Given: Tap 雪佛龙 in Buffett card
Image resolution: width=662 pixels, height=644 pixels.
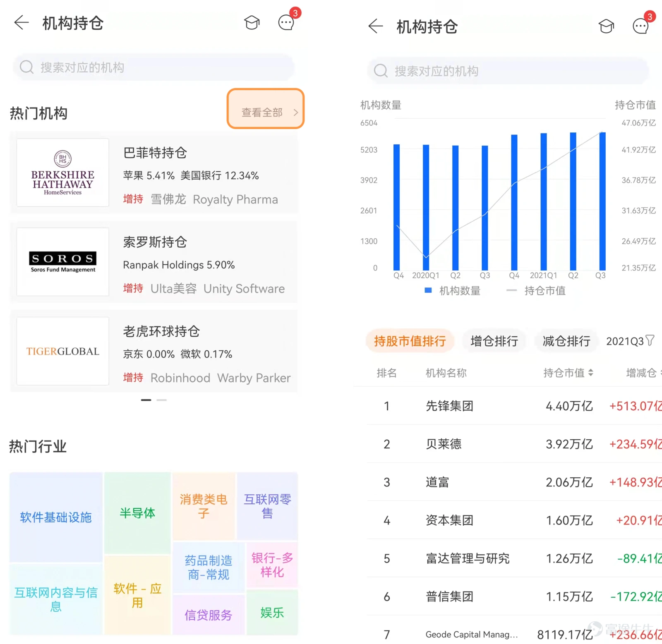Looking at the screenshot, I should pos(168,199).
